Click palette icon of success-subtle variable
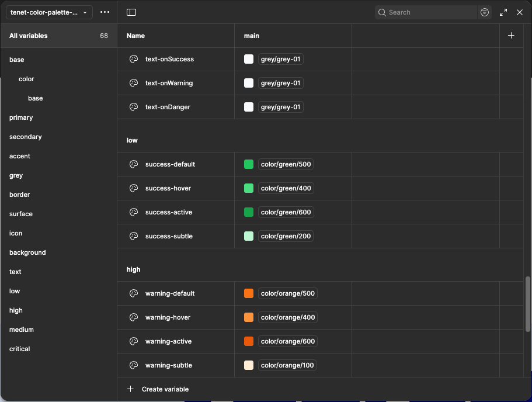This screenshot has height=402, width=532. pos(134,236)
